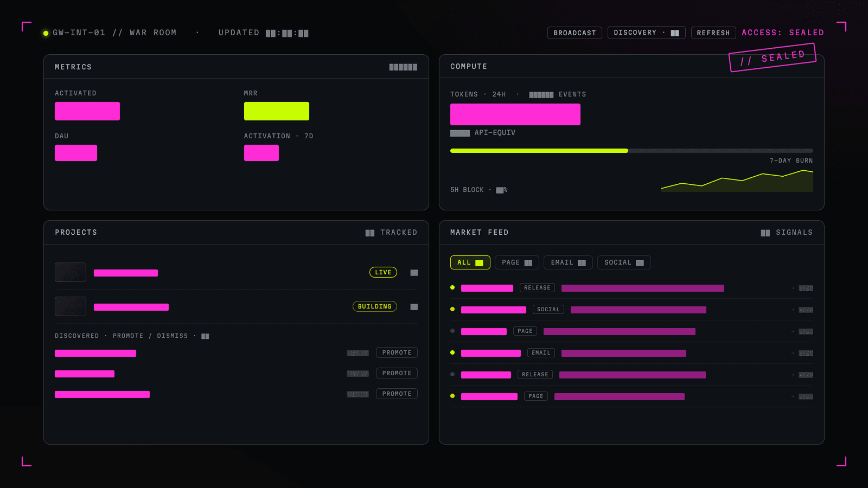Click the token usage progress bar

coord(631,151)
